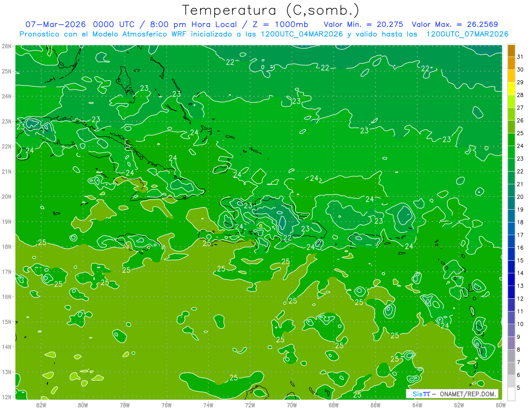Viewport: 532px width, 411px height.
Task: Select the blue legend swatch between 16 and 17
Action: (x=512, y=241)
